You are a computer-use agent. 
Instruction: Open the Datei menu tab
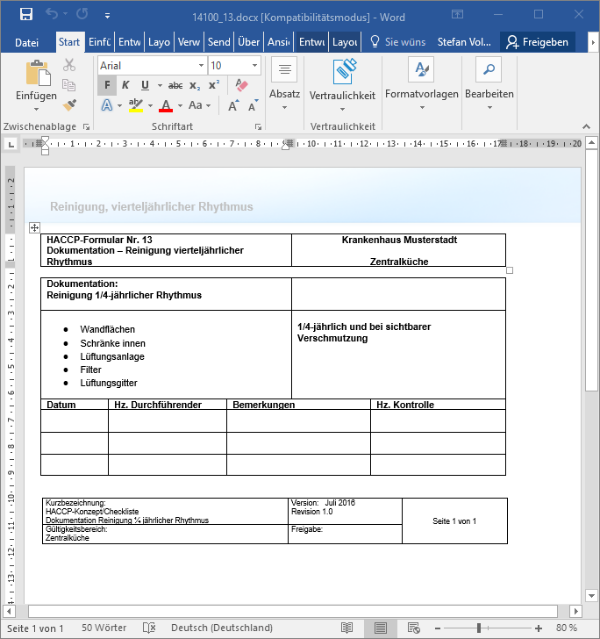coord(27,42)
